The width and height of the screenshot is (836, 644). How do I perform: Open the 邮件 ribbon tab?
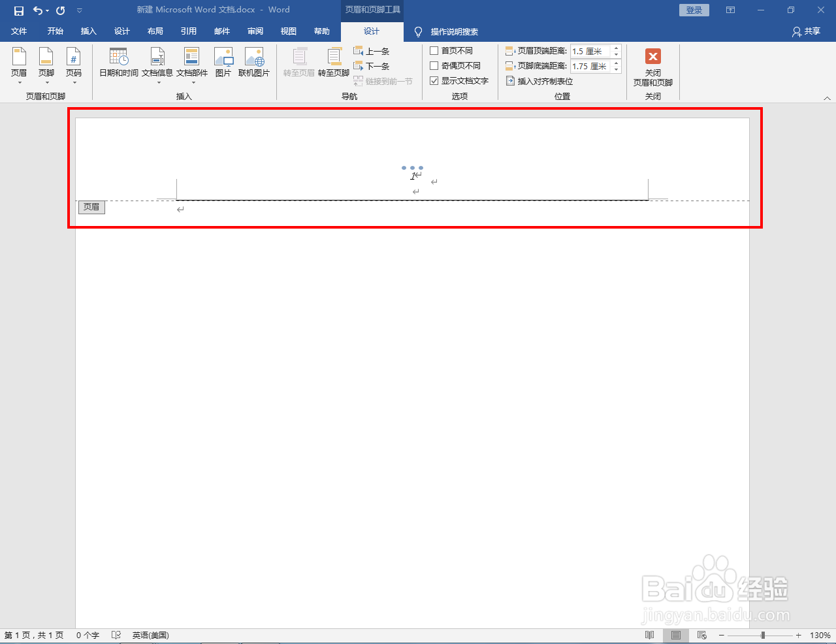click(x=222, y=31)
